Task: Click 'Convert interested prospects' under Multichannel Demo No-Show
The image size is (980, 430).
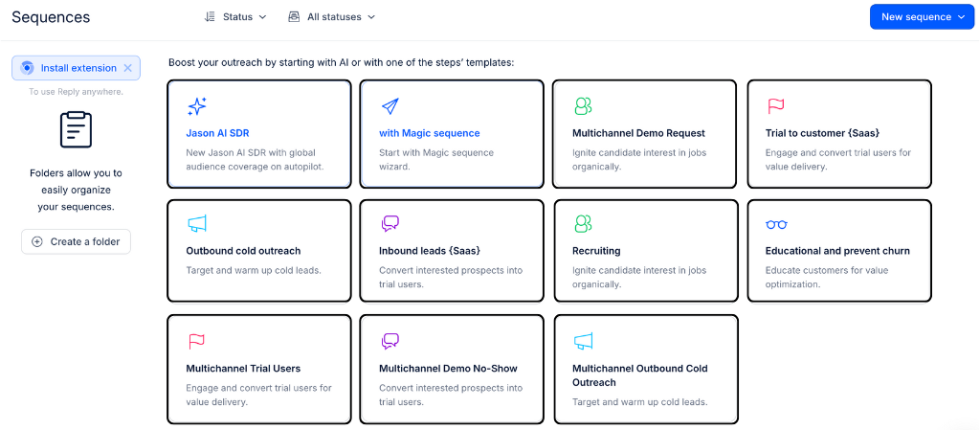Action: click(x=451, y=395)
